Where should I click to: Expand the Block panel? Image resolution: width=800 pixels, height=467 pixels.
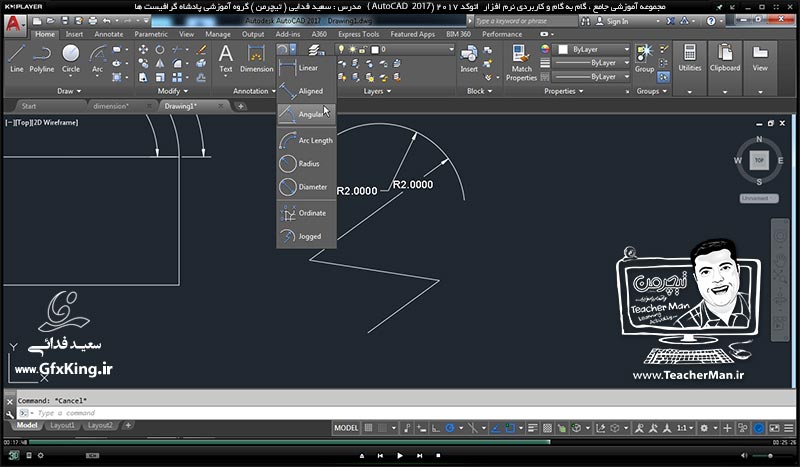480,91
